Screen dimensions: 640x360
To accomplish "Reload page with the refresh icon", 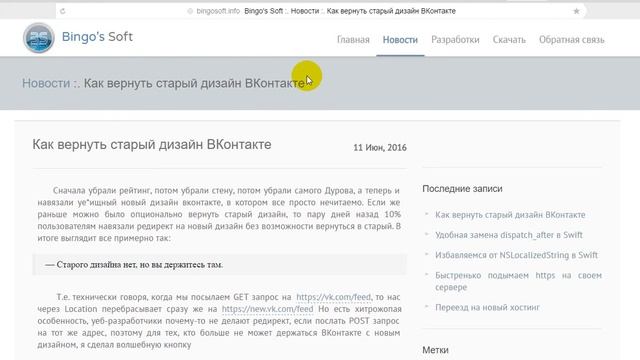I will point(62,11).
